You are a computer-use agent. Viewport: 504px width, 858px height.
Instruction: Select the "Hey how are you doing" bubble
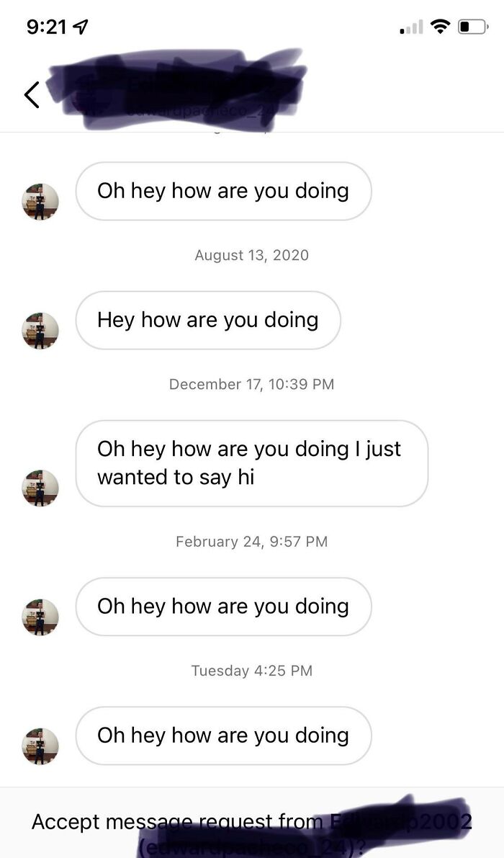point(208,320)
